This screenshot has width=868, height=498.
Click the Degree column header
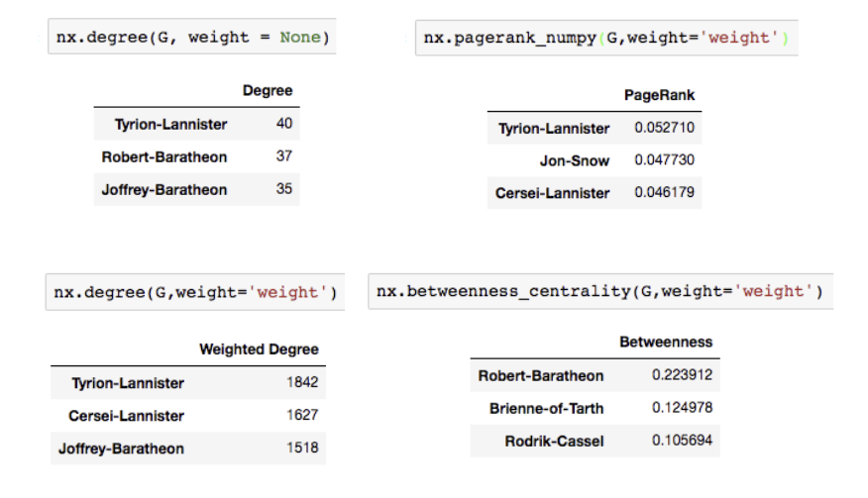[x=268, y=91]
